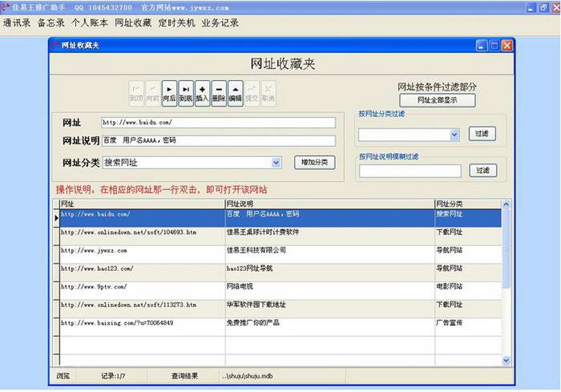Screen dimensions: 561x392
Task: Minimize the 网址收藏夹 child window
Action: pyautogui.click(x=481, y=46)
